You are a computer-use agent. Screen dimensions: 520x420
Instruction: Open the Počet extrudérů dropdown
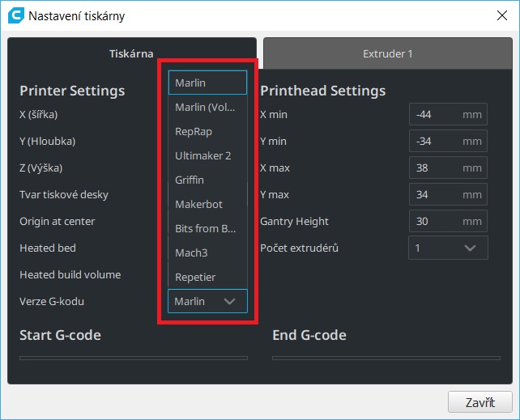click(448, 248)
